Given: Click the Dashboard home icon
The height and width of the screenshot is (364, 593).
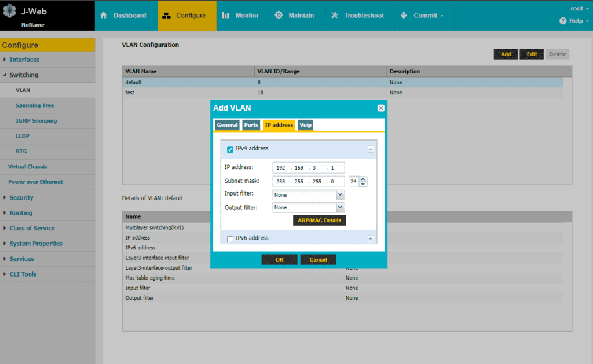Looking at the screenshot, I should coord(104,15).
